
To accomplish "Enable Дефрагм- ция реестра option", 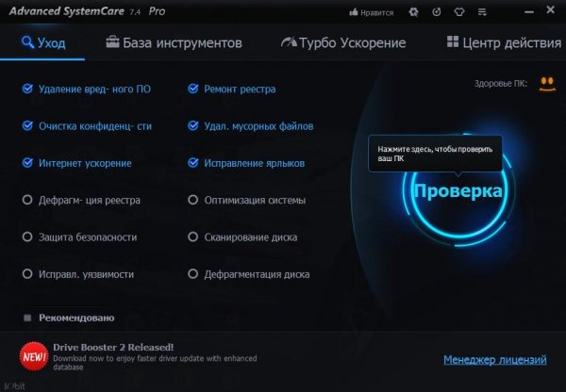I will point(27,200).
